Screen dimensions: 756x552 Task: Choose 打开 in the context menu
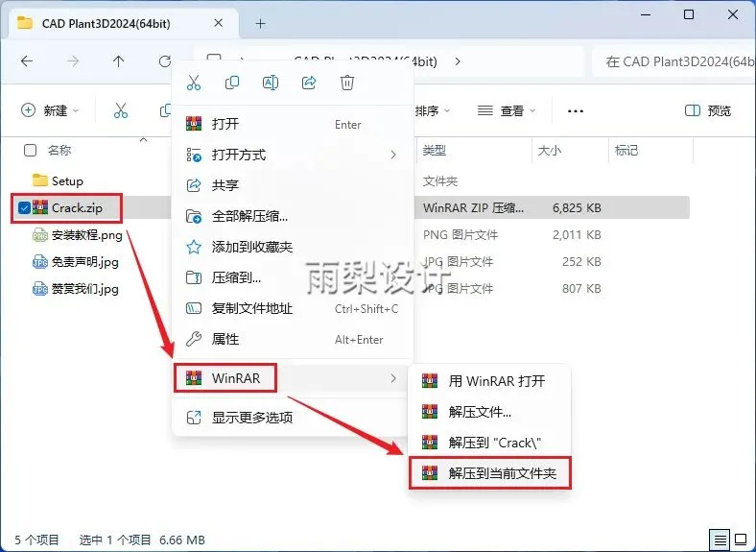coord(293,124)
